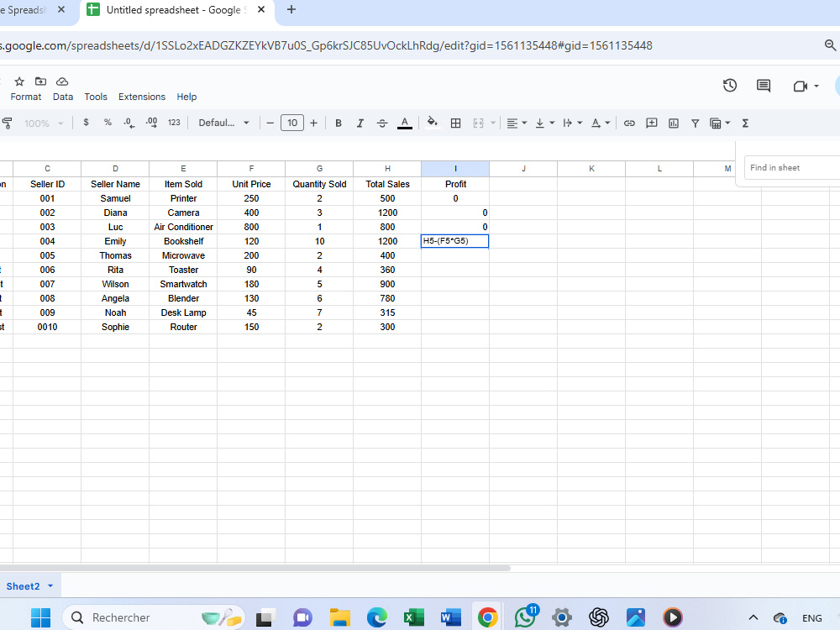840x630 pixels.
Task: Start a meeting with camera icon
Action: pos(801,87)
